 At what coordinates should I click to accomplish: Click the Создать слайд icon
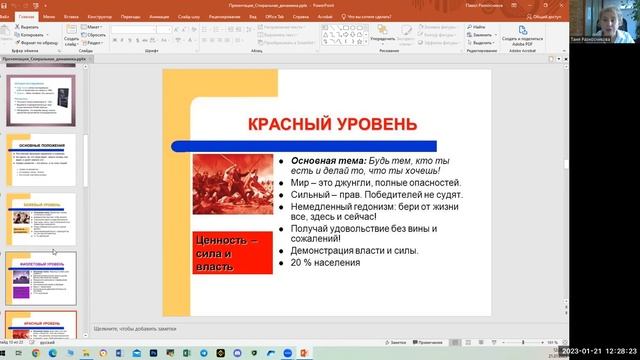71,30
